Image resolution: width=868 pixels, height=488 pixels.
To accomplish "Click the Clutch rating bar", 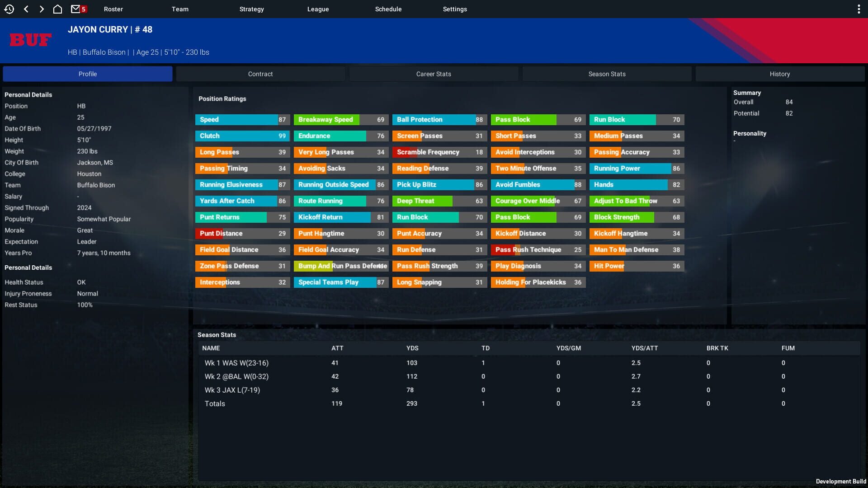I will click(242, 136).
